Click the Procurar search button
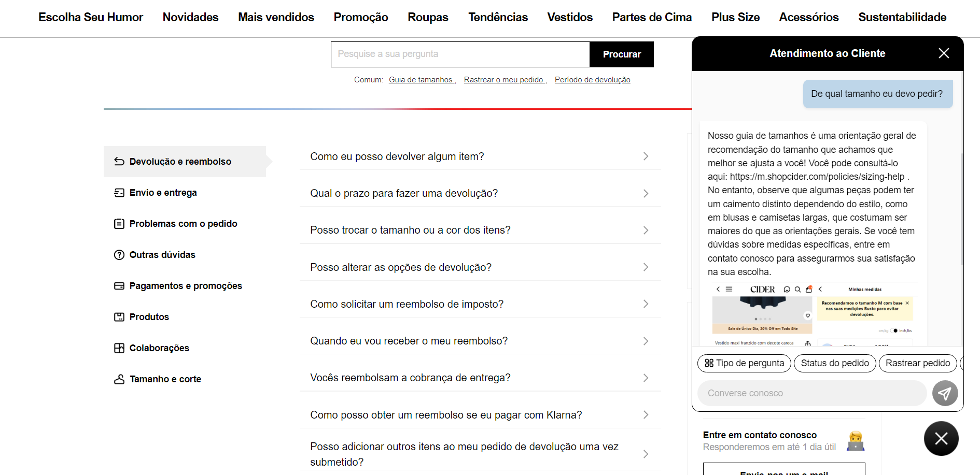This screenshot has height=475, width=980. tap(621, 54)
